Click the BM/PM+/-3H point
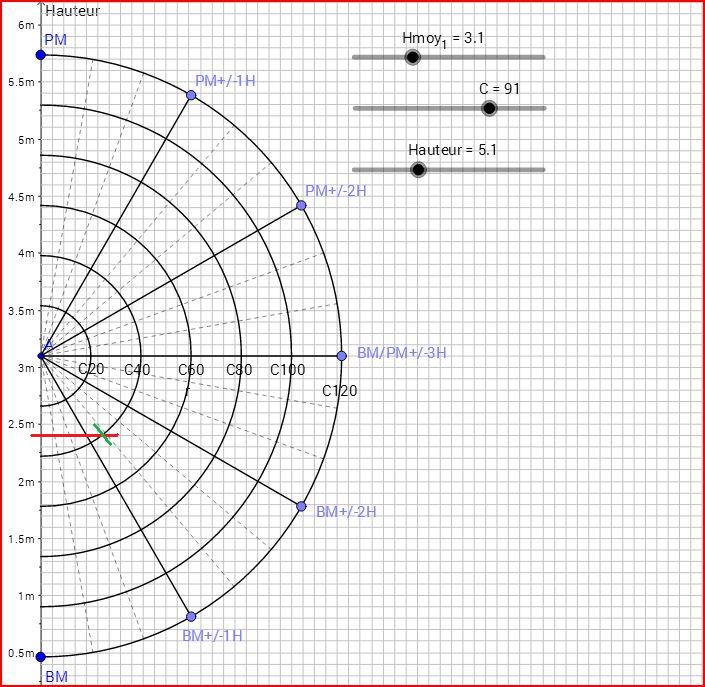 (341, 355)
